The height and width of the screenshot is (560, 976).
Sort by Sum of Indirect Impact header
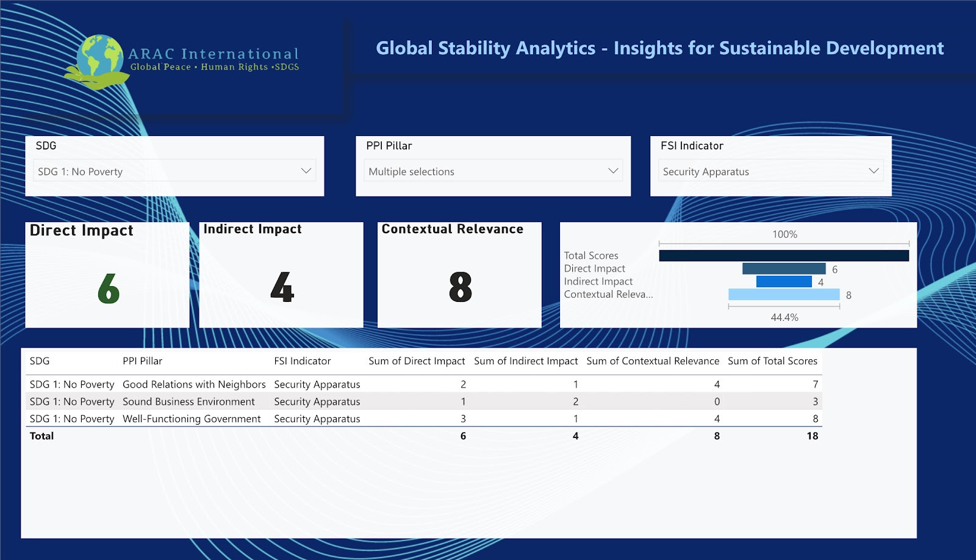coord(526,361)
